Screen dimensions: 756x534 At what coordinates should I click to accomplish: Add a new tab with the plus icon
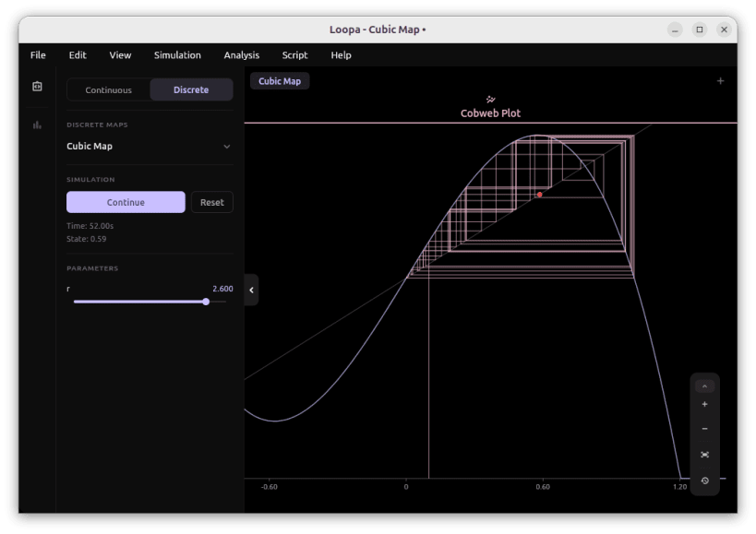point(720,81)
